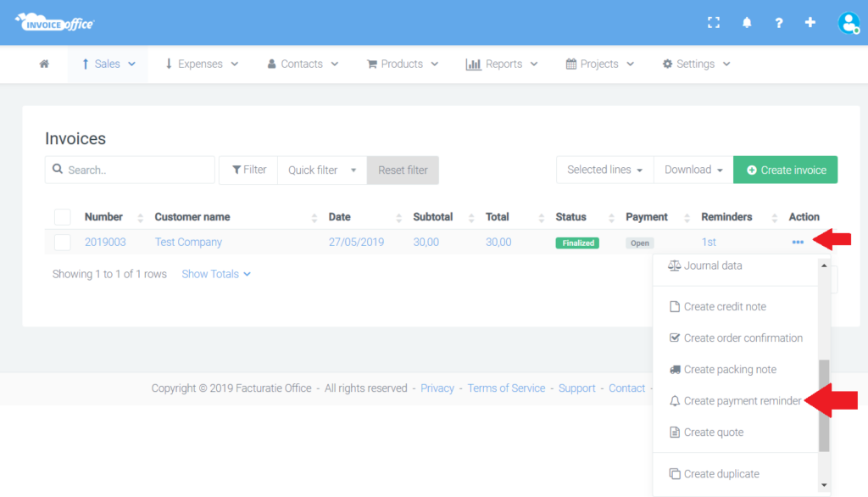Image resolution: width=868 pixels, height=497 pixels.
Task: Tick the select-all checkbox in table header
Action: pos(63,216)
